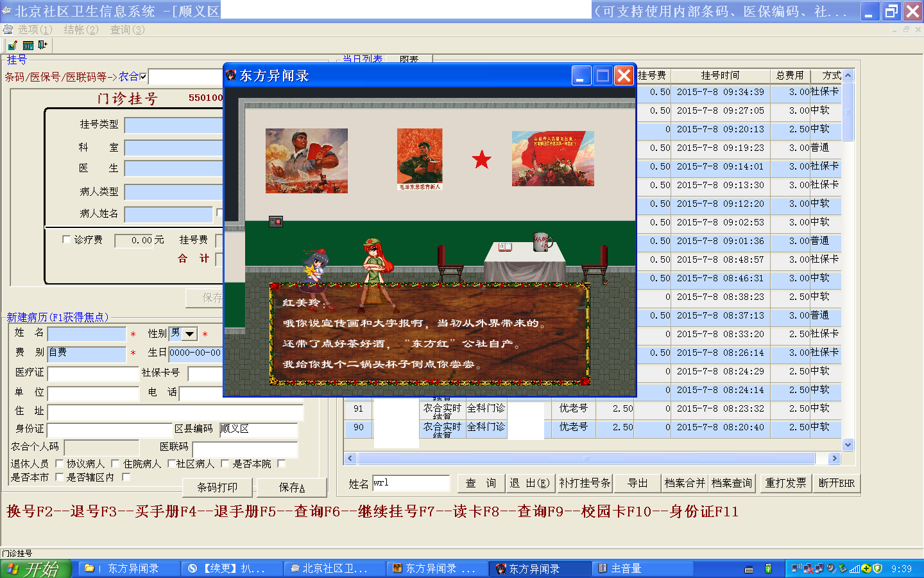Open the 结帐(2) menu

pyautogui.click(x=81, y=30)
